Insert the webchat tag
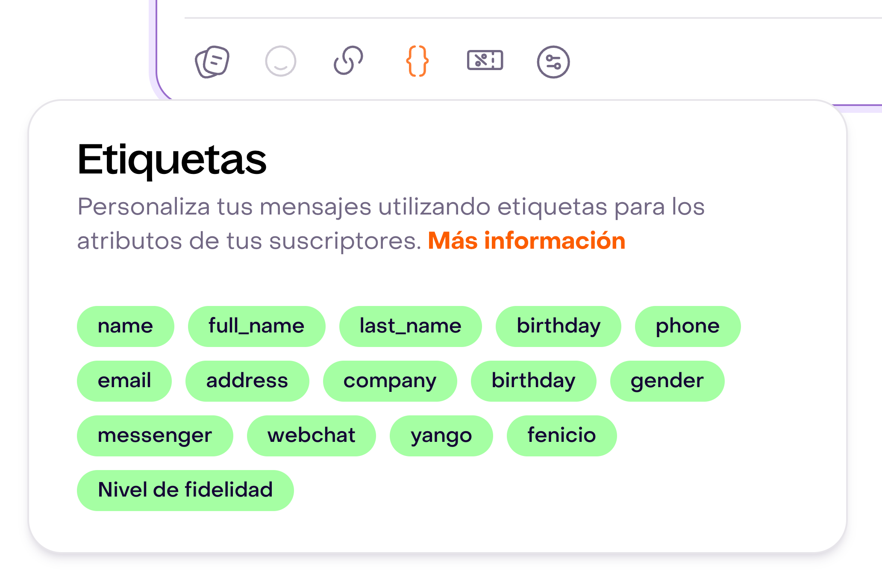The height and width of the screenshot is (588, 882). [x=312, y=436]
